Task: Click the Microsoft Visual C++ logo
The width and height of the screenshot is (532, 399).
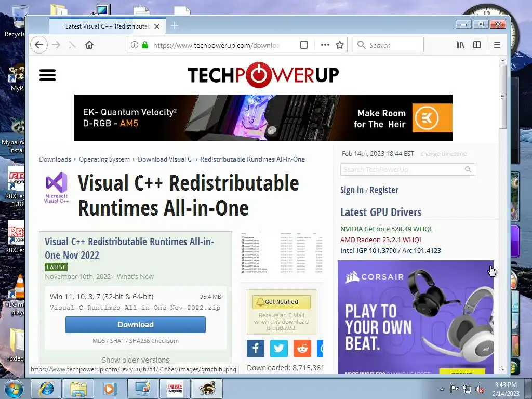Action: pyautogui.click(x=57, y=188)
